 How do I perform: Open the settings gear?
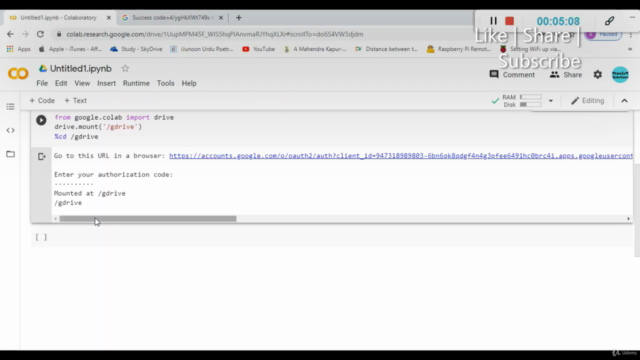[598, 75]
